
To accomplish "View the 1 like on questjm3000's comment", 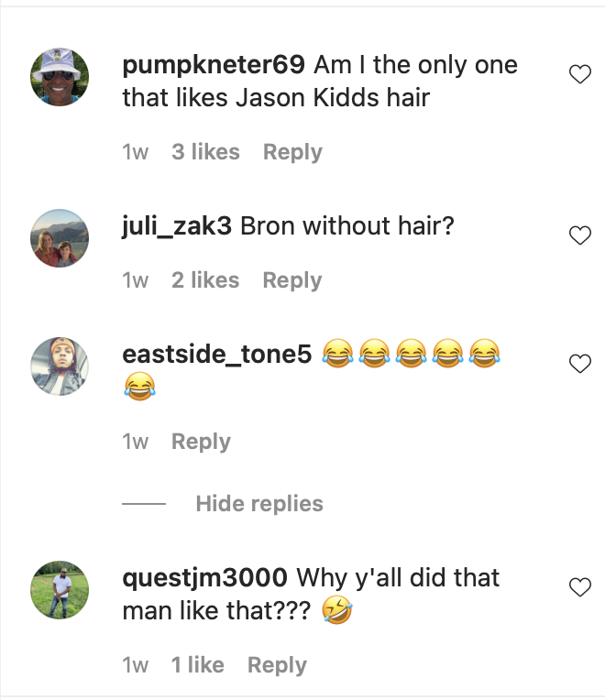I will pyautogui.click(x=198, y=665).
